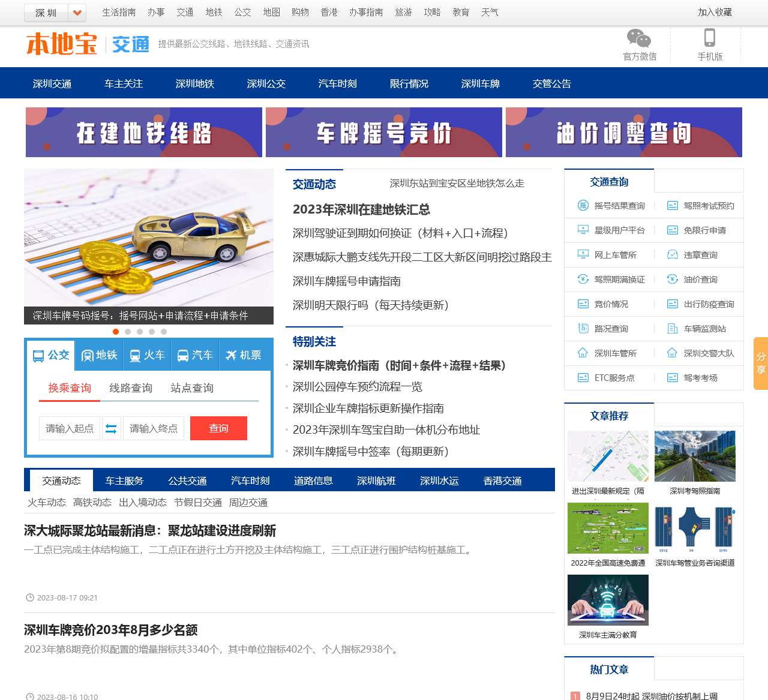Click 加入收藏 at top right
This screenshot has width=768, height=700.
pos(715,12)
